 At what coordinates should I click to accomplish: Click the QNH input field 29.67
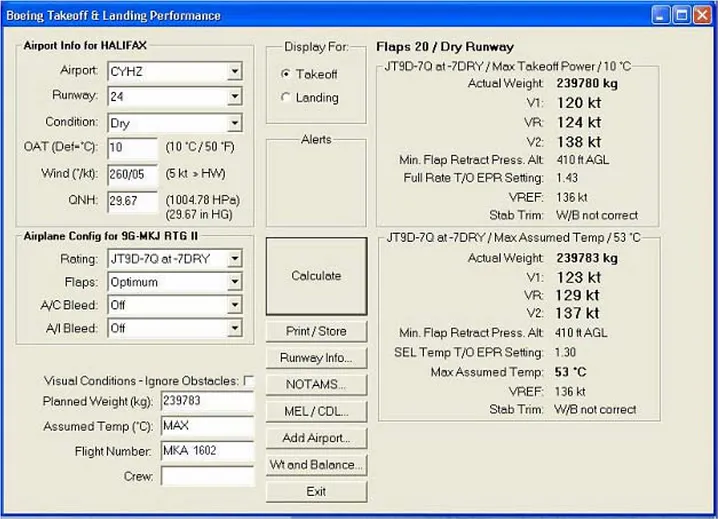point(132,201)
